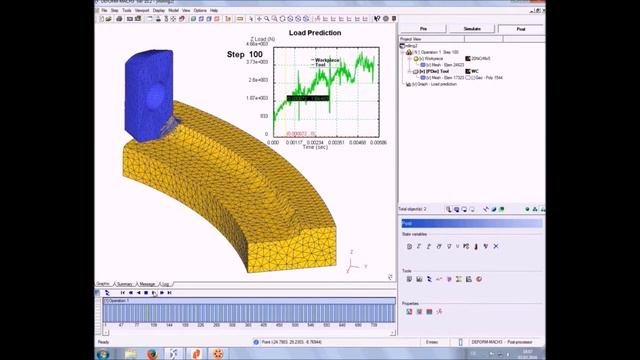The image size is (640, 360).
Task: Click timeline step marker 405
Action: click(264, 325)
